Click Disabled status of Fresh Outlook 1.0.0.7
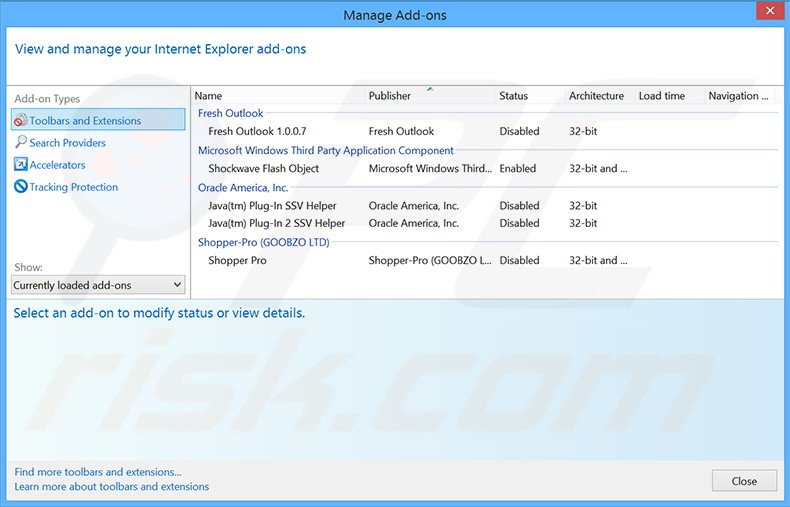 coord(519,132)
